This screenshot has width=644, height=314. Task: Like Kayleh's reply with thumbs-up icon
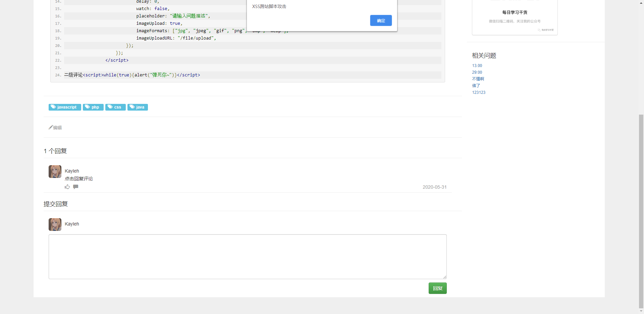pos(67,187)
